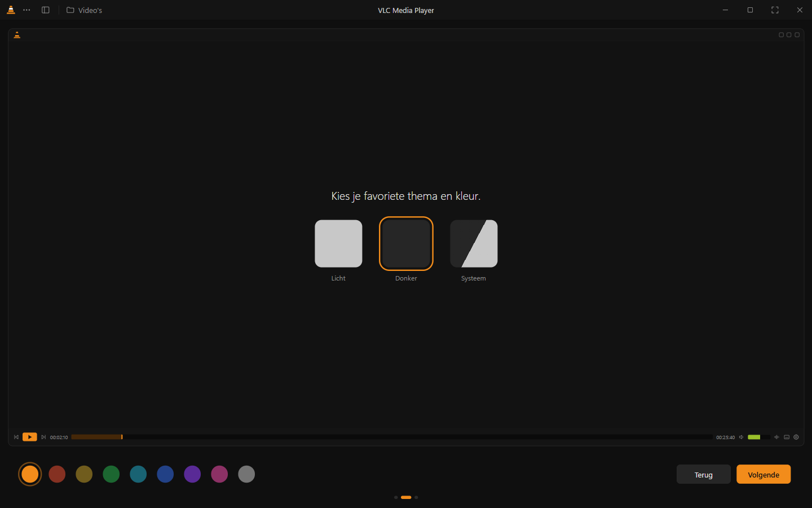
Task: Open preview settings gear icon
Action: (x=796, y=437)
